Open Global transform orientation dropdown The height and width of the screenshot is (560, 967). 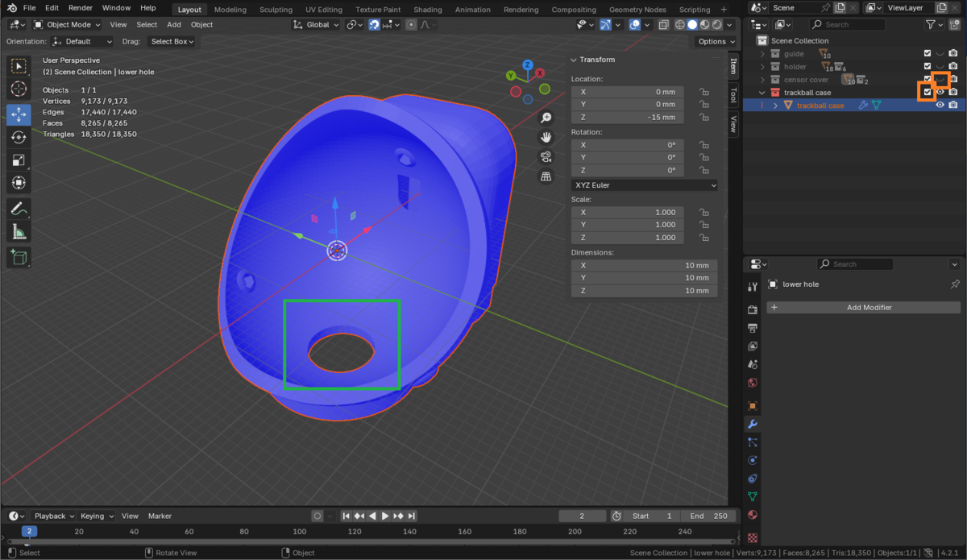click(316, 24)
